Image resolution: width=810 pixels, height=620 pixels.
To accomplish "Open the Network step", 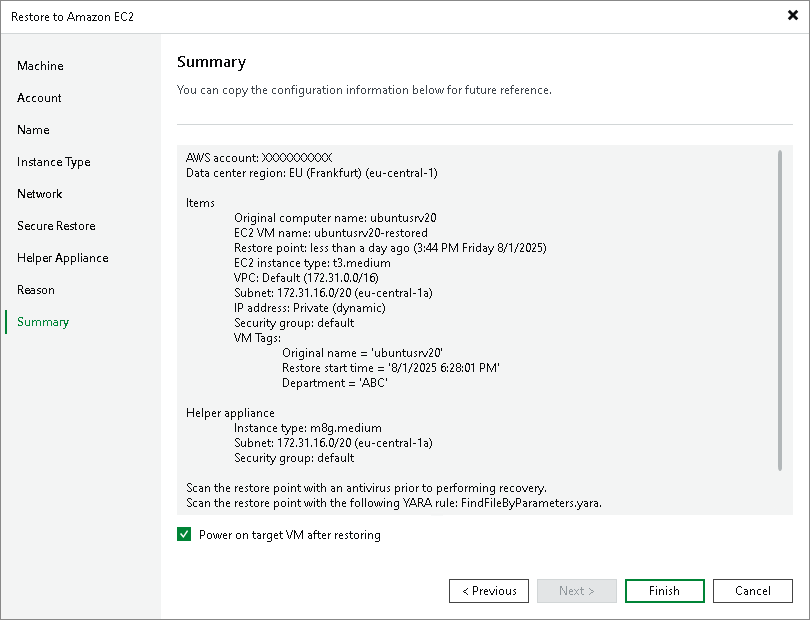I will point(40,194).
